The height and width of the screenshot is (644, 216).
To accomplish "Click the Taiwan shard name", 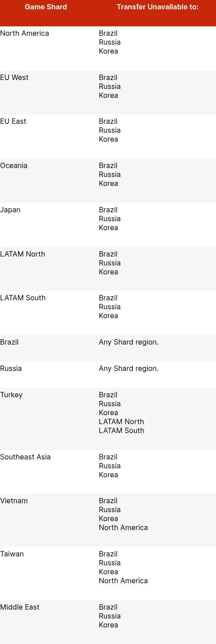I will (x=12, y=554).
